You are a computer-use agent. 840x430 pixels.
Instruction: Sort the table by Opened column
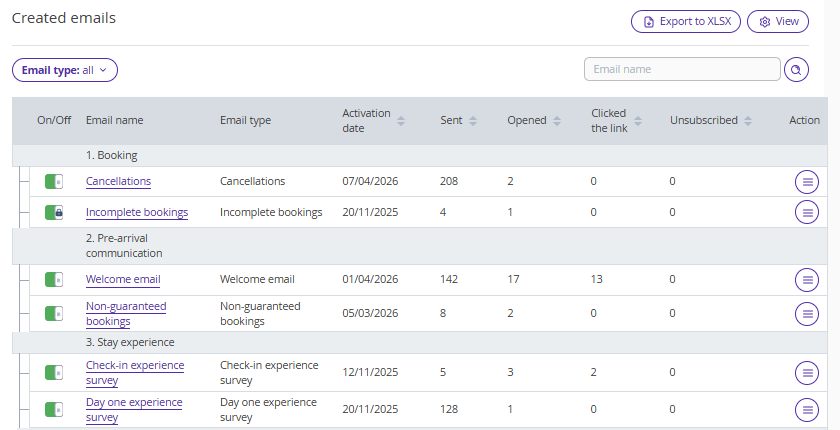(557, 121)
